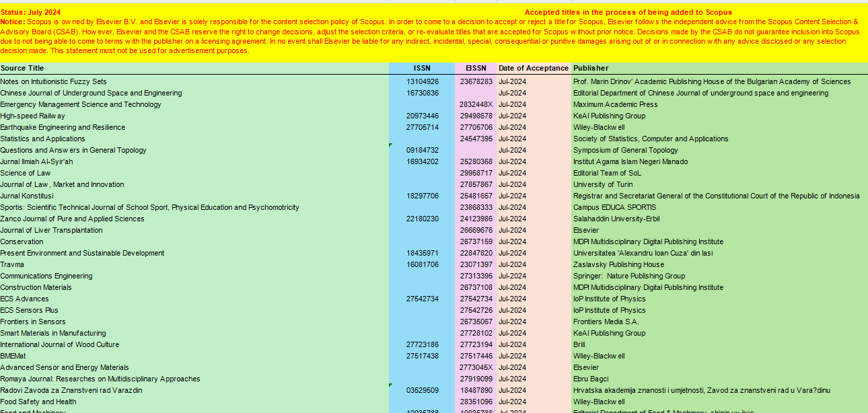The width and height of the screenshot is (868, 413).
Task: Select the 'University of Turin' publisher cell
Action: pos(719,184)
